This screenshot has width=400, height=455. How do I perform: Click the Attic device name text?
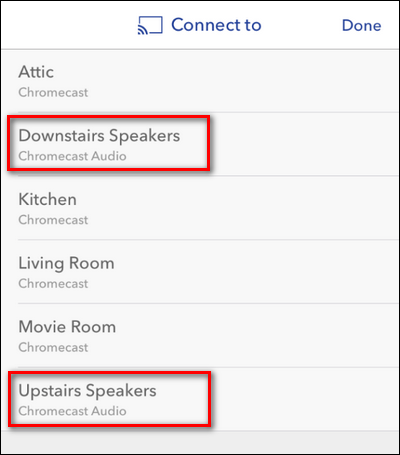[36, 72]
